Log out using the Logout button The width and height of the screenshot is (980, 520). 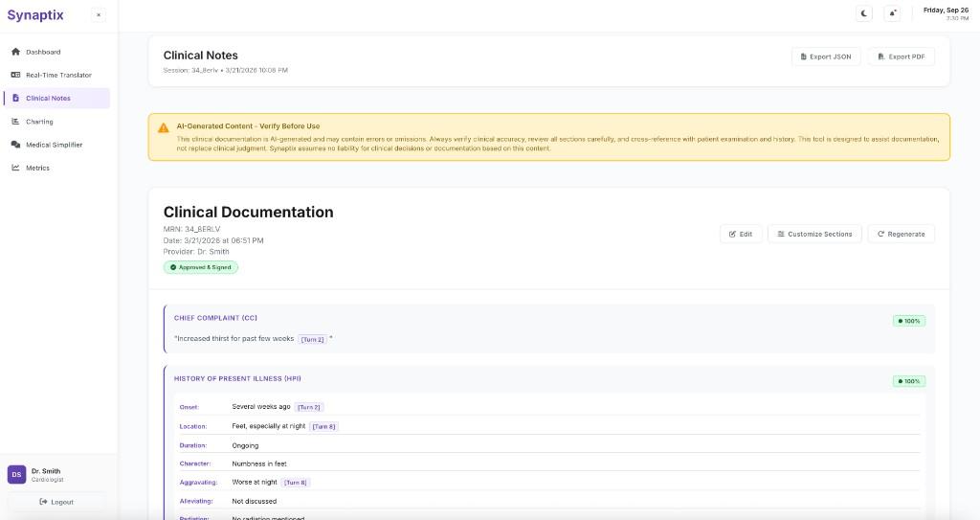click(56, 502)
